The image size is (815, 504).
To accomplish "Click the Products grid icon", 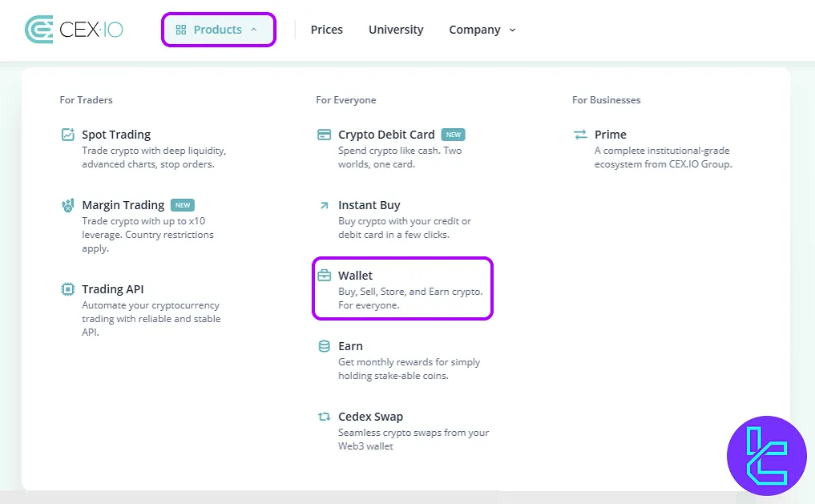I will pos(181,30).
